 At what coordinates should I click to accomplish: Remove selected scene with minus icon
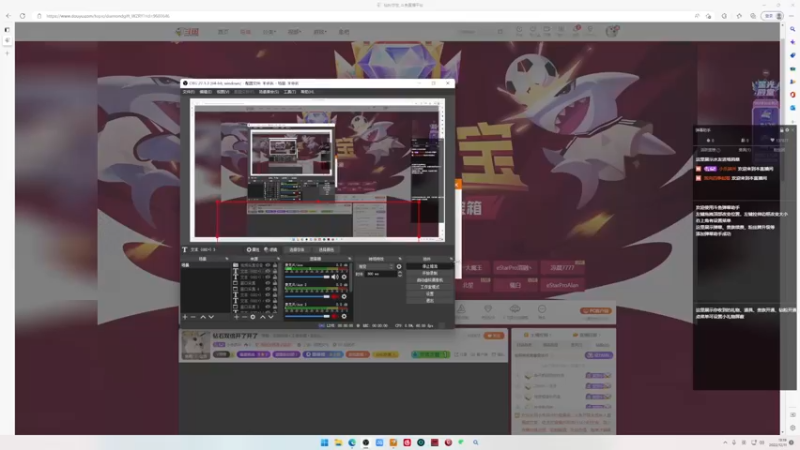point(193,317)
